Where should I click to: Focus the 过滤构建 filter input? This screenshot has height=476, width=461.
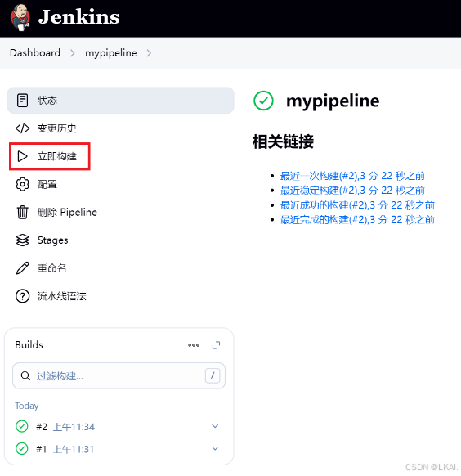tap(119, 376)
